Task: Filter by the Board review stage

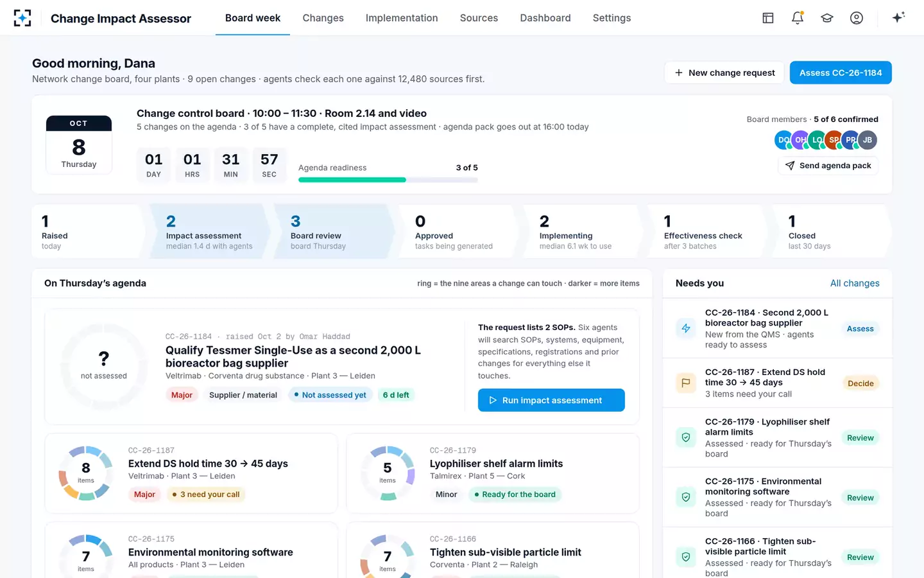Action: pyautogui.click(x=333, y=231)
